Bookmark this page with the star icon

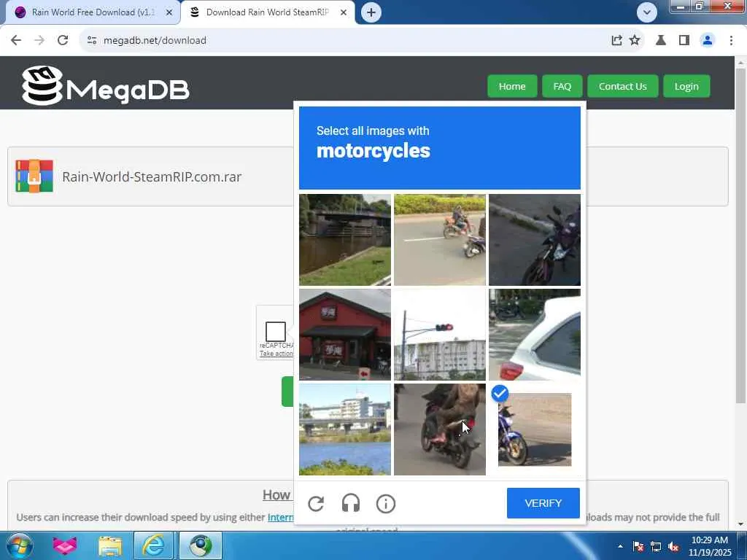[x=635, y=41]
